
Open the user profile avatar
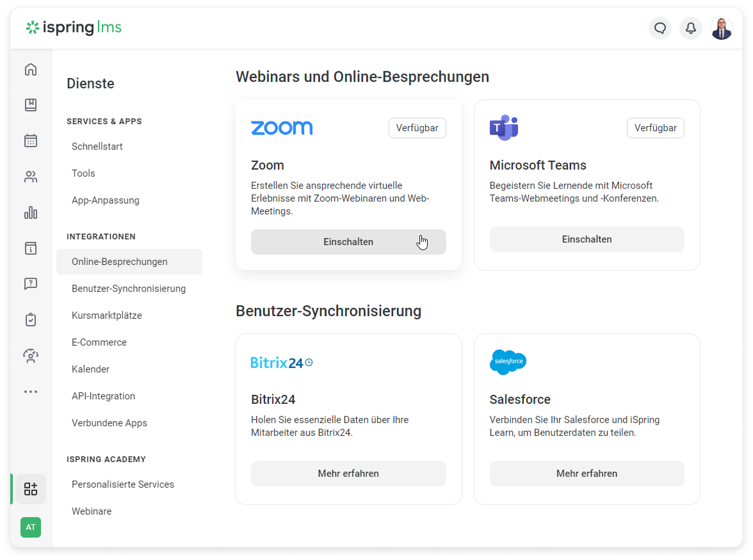tap(721, 28)
